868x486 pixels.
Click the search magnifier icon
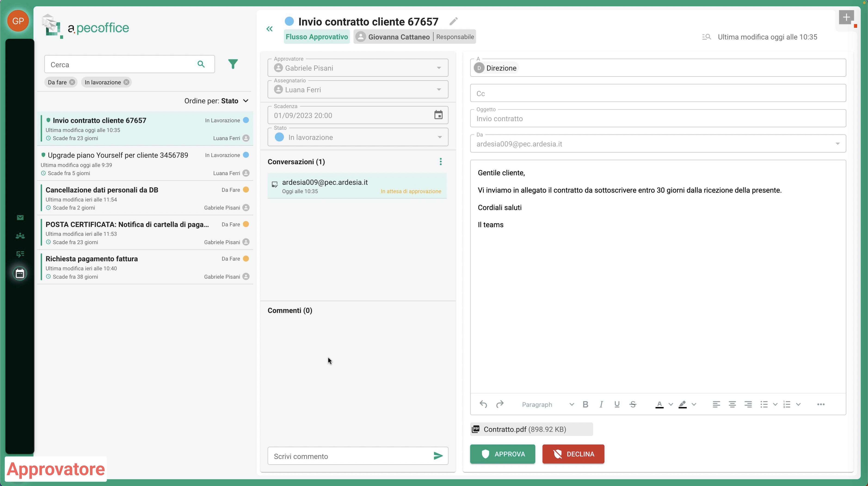201,64
